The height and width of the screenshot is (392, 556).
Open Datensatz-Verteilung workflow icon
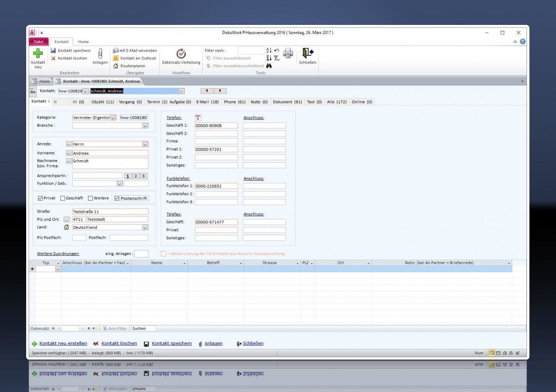tap(181, 54)
